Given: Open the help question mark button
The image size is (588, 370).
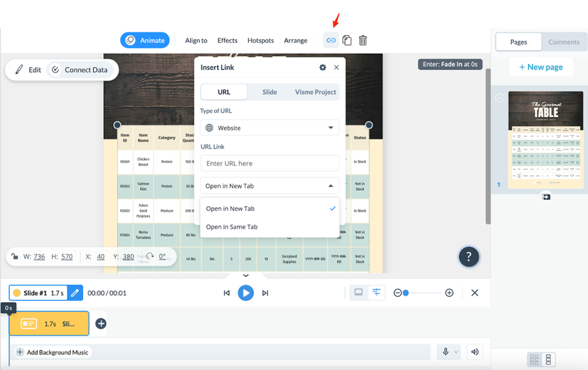Looking at the screenshot, I should point(469,257).
